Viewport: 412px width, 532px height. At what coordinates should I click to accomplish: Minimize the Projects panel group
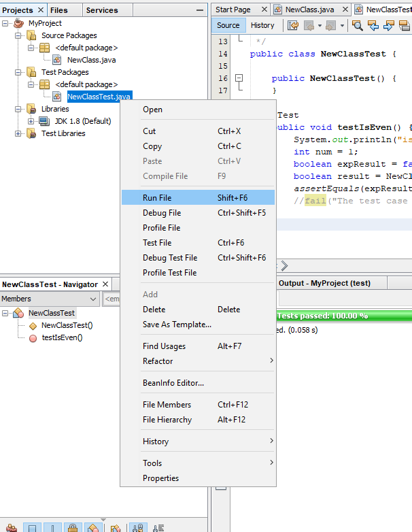coord(200,10)
